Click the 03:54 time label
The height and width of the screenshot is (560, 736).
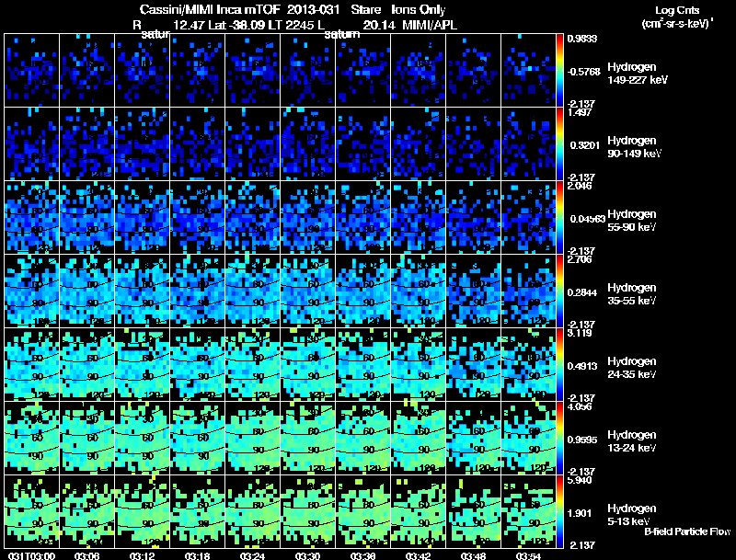[x=528, y=556]
